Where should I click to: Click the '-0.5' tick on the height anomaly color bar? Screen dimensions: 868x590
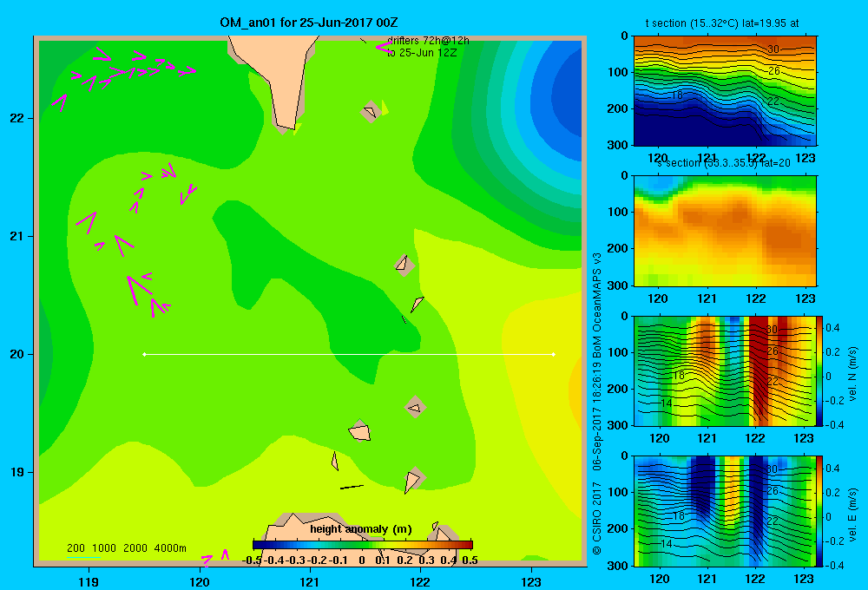252,560
